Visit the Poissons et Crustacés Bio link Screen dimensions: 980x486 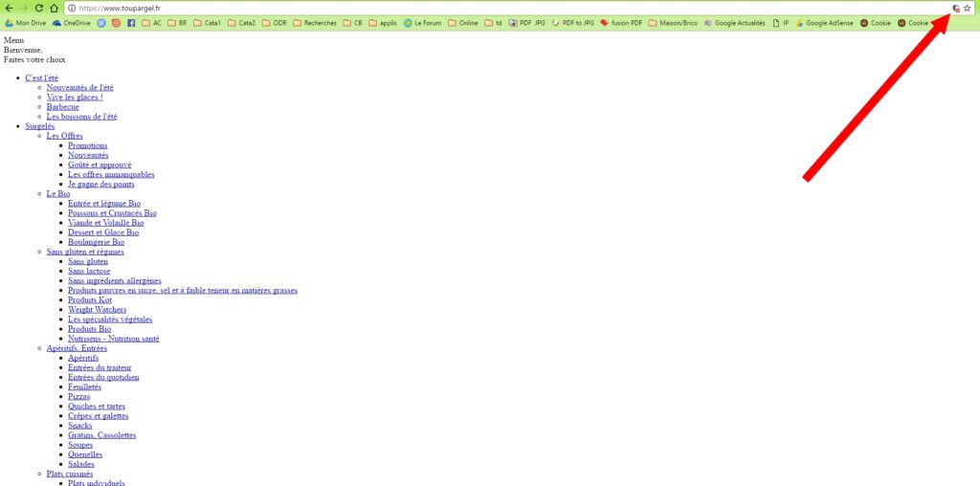[x=112, y=213]
